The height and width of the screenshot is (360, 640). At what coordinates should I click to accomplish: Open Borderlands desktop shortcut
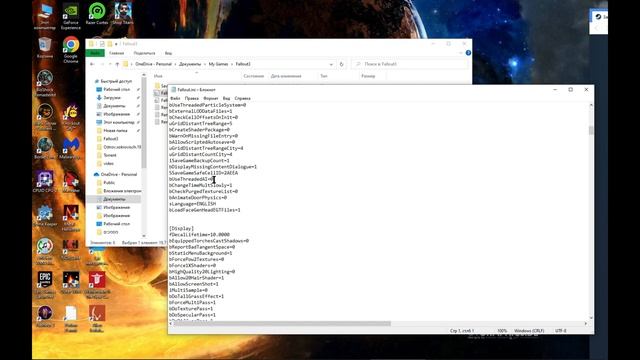[44, 148]
